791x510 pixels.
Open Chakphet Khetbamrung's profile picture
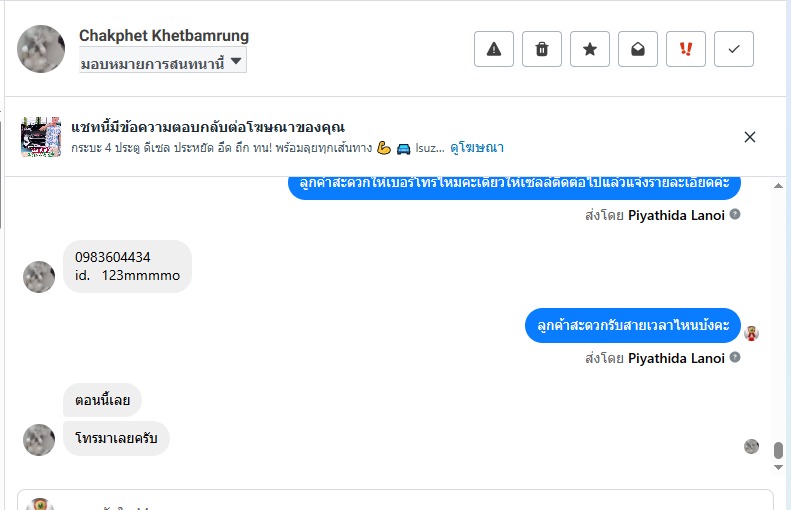coord(43,48)
